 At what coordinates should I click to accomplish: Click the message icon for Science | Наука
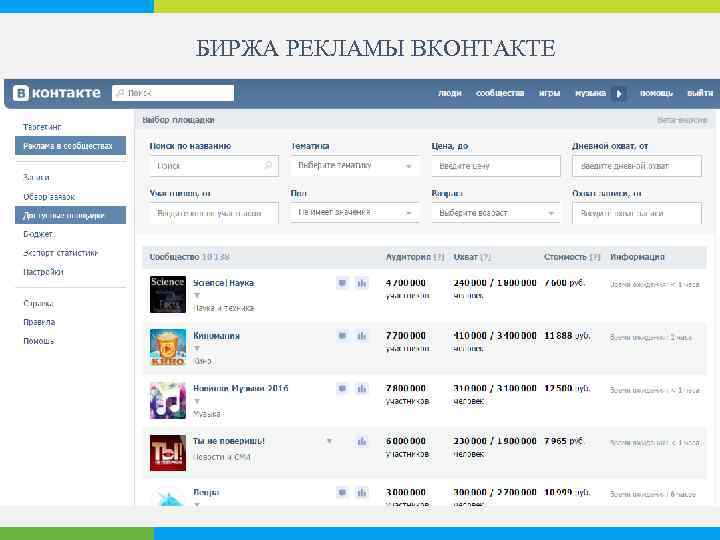342,283
